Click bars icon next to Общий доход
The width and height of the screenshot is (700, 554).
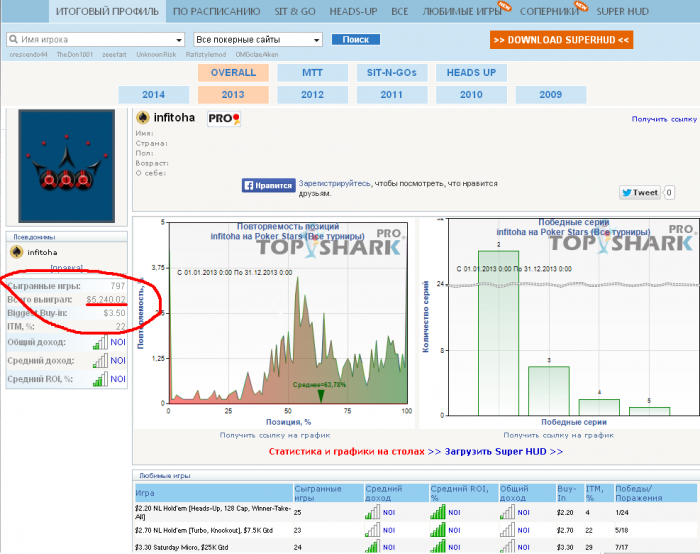(x=100, y=342)
